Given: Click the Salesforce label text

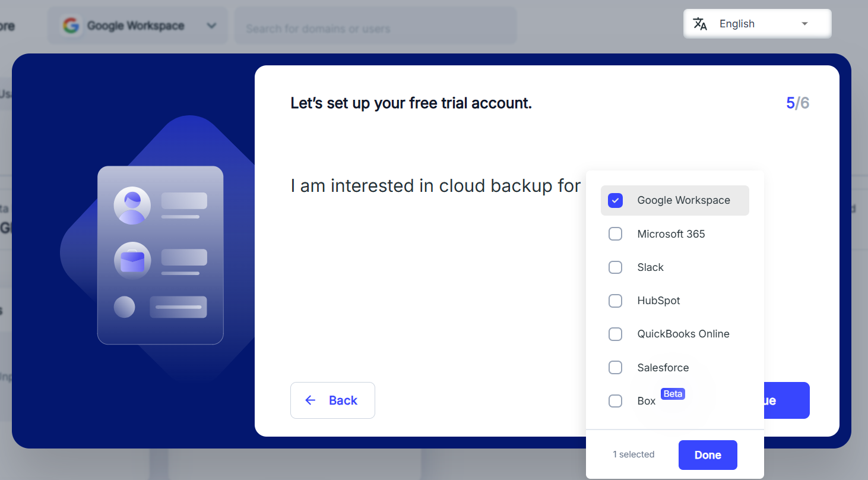Looking at the screenshot, I should [663, 368].
